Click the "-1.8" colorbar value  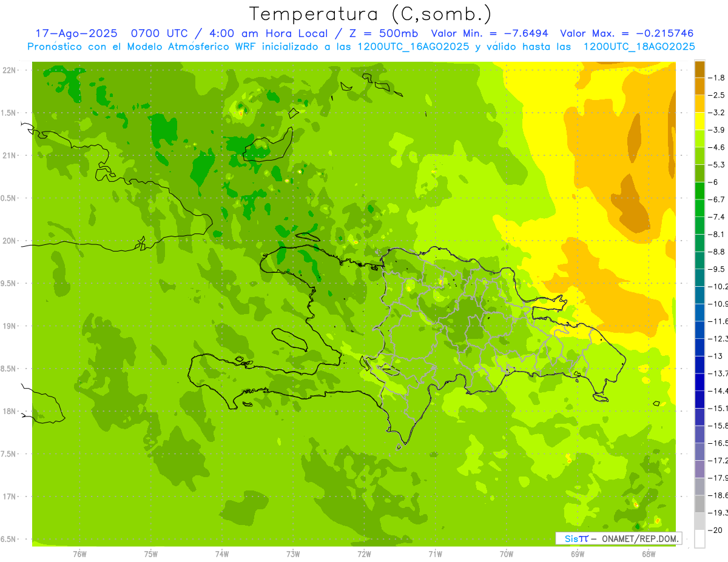(x=717, y=78)
